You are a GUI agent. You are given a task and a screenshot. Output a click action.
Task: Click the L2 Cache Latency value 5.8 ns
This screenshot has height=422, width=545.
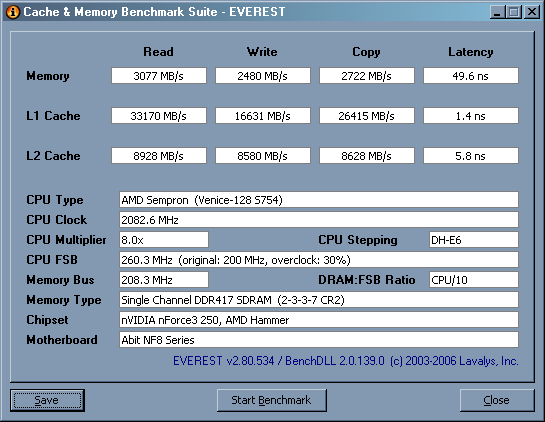[x=471, y=156]
